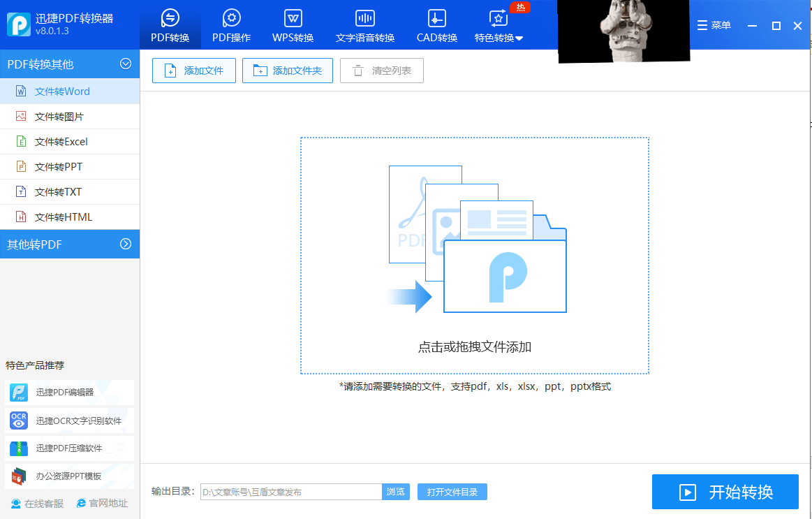Click the output directory input field
Screen dimensions: 812x519
click(x=290, y=492)
